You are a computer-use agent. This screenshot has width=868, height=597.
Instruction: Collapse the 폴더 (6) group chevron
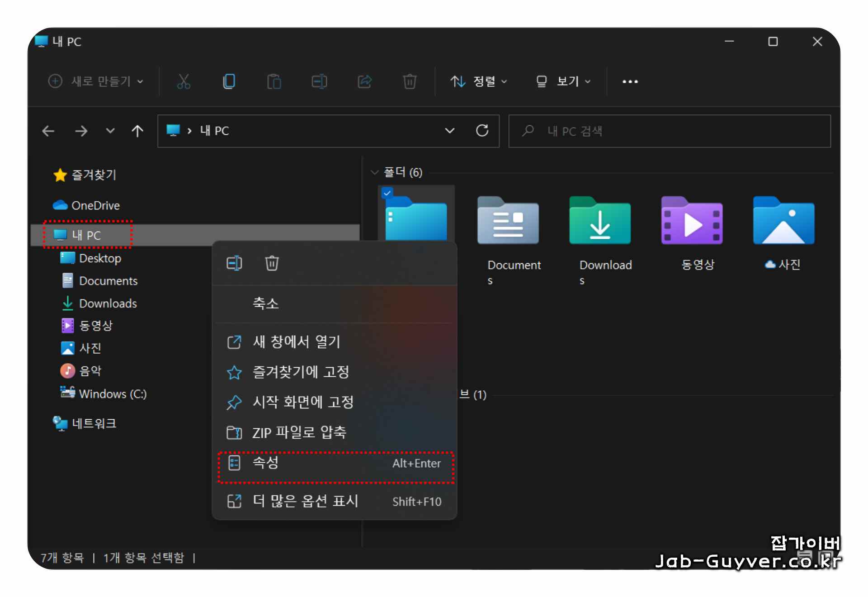pos(374,172)
